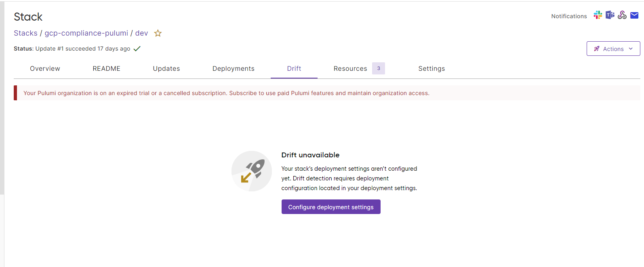Click the Drift unavailable heading
Screen dimensions: 644x267
click(x=310, y=155)
